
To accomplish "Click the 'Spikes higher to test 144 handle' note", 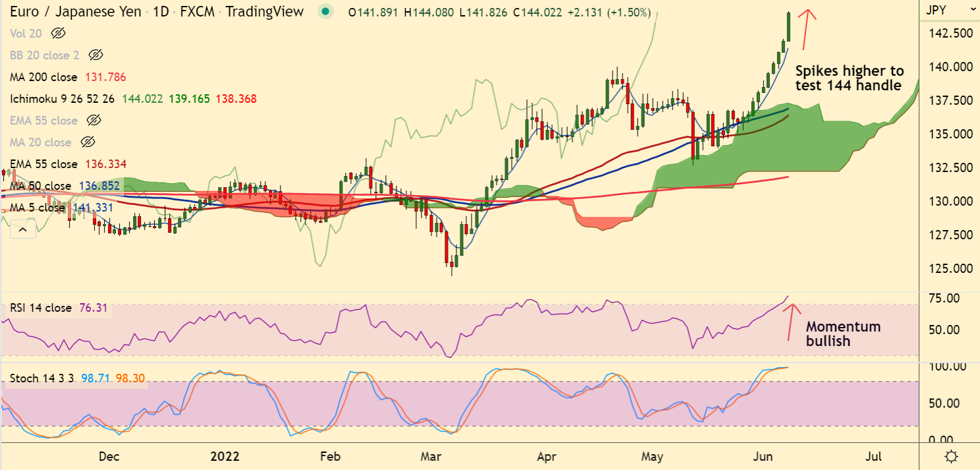I will pos(850,78).
